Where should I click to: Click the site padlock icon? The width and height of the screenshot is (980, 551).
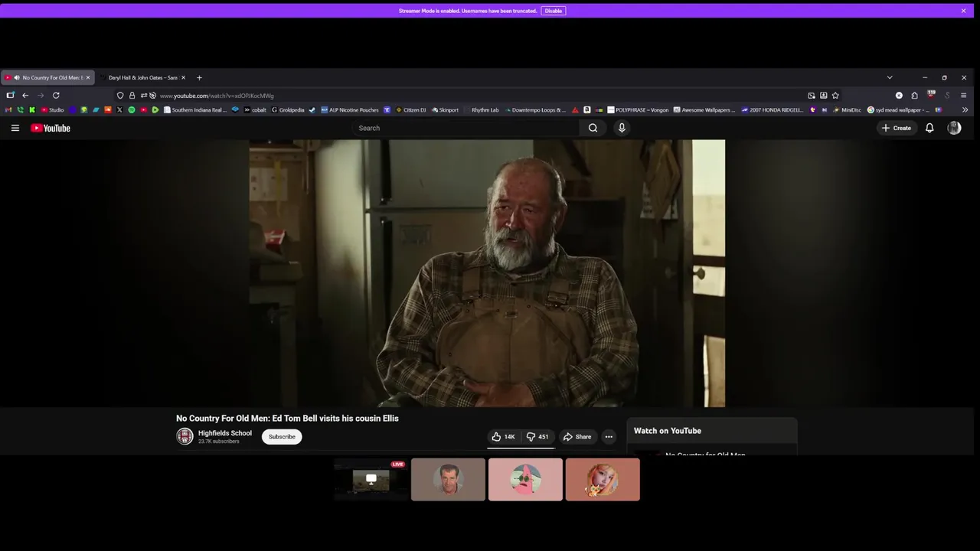[132, 96]
